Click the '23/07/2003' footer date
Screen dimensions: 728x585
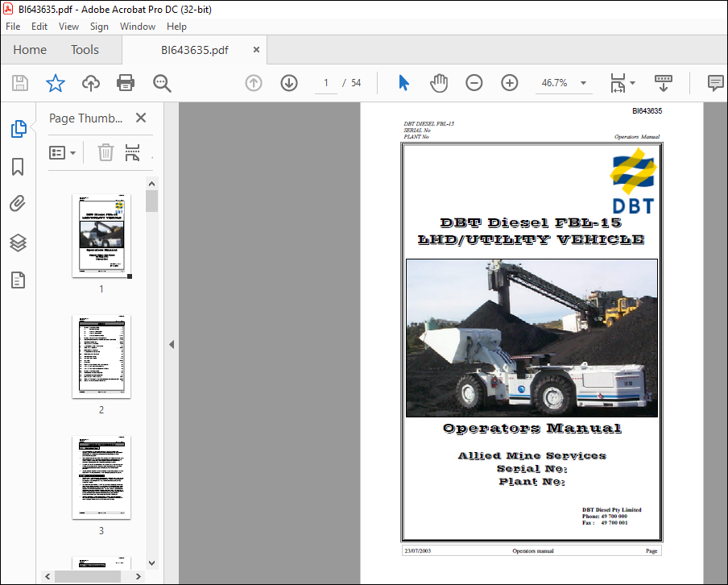[417, 550]
